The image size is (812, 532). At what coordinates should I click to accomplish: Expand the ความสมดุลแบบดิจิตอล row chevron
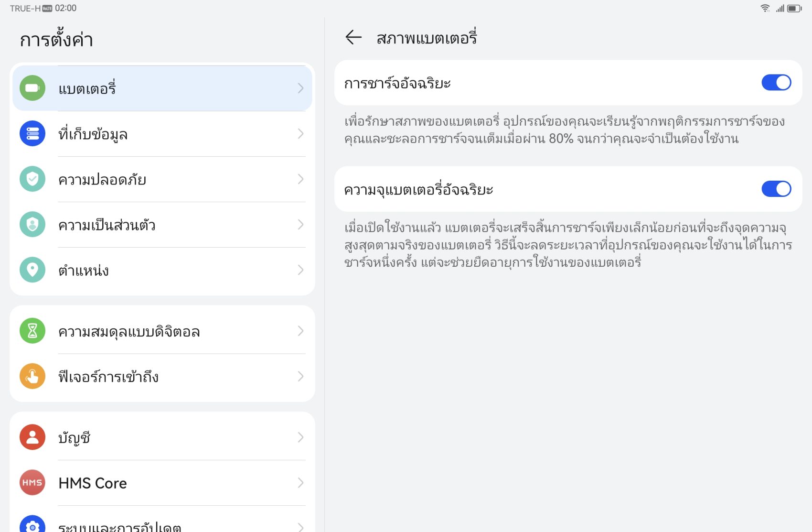click(300, 331)
